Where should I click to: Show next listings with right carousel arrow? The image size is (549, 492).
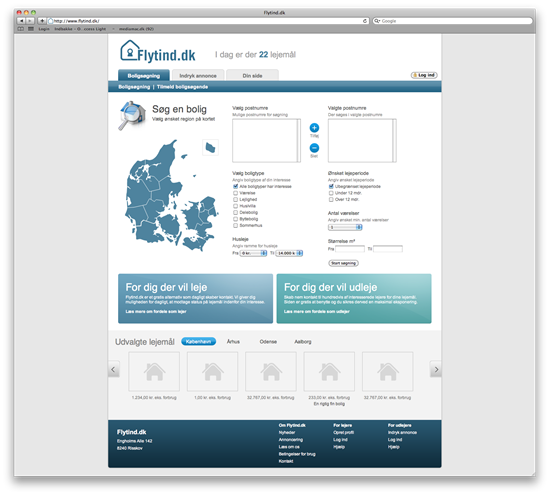[436, 369]
